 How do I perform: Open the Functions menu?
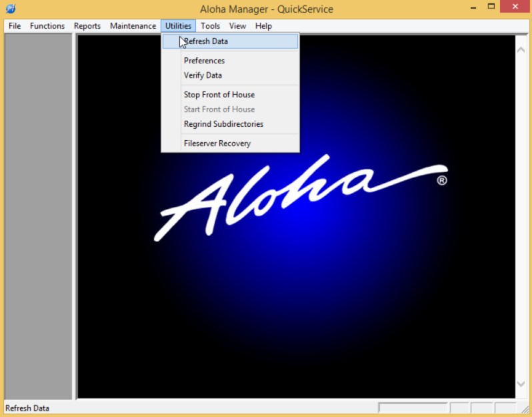(x=47, y=26)
